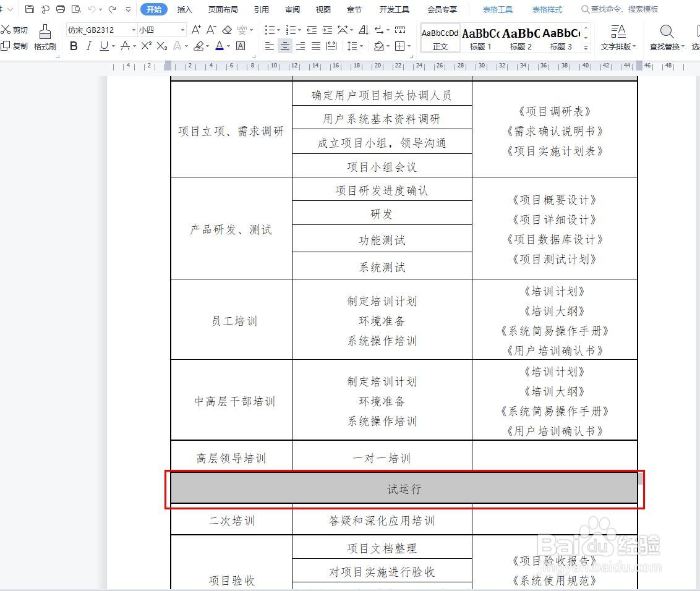Viewport: 700px width, 591px height.
Task: Switch to the 插入 (Insert) ribbon tab
Action: [x=184, y=9]
